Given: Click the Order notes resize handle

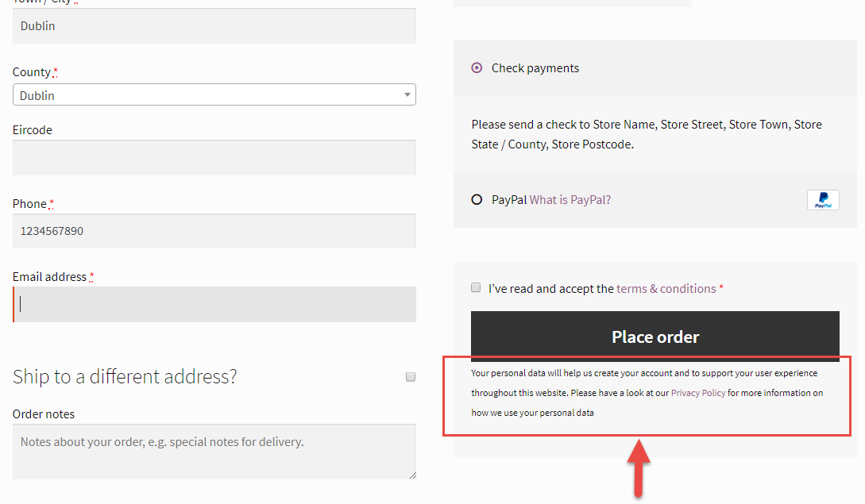Looking at the screenshot, I should (412, 476).
